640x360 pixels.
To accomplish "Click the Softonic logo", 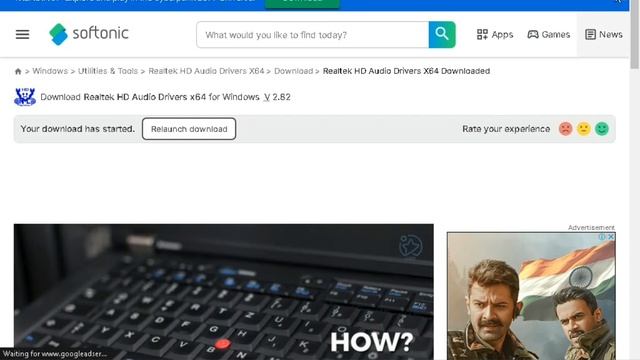I will (89, 34).
